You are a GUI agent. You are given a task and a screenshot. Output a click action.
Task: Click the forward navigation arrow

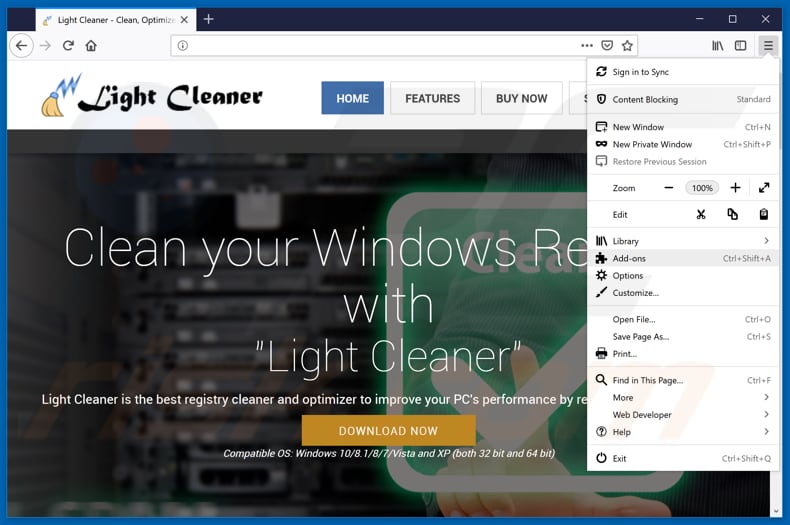click(45, 46)
